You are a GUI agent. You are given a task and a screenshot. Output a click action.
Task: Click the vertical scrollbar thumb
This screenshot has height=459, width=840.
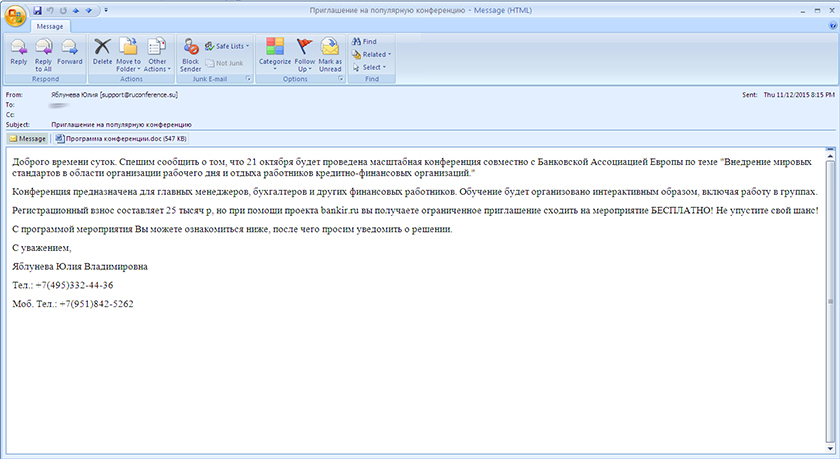click(830, 300)
